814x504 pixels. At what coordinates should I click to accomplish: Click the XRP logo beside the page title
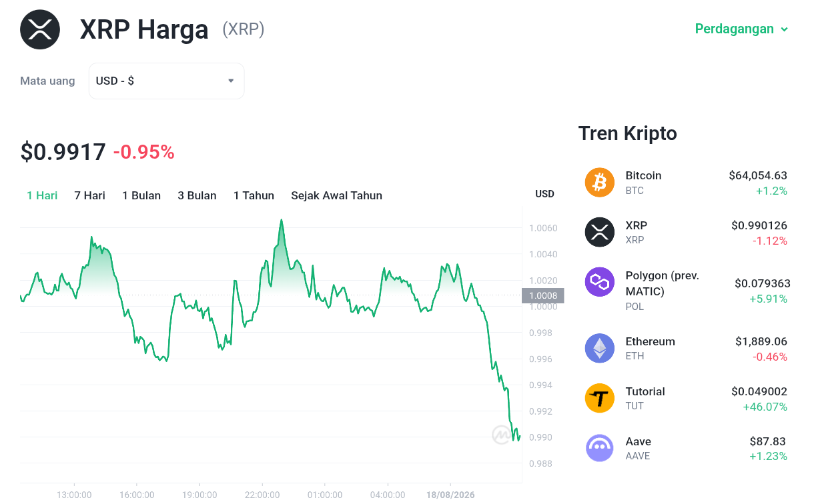tap(40, 29)
